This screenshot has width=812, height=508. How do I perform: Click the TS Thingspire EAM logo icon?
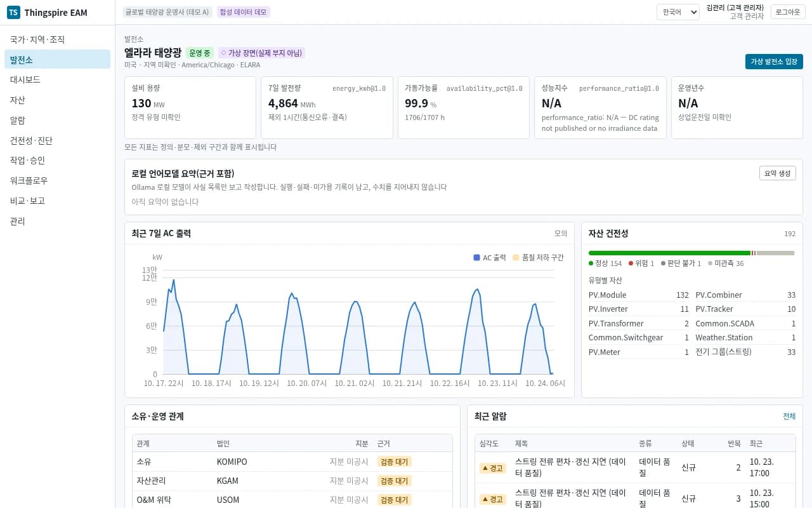tap(13, 13)
